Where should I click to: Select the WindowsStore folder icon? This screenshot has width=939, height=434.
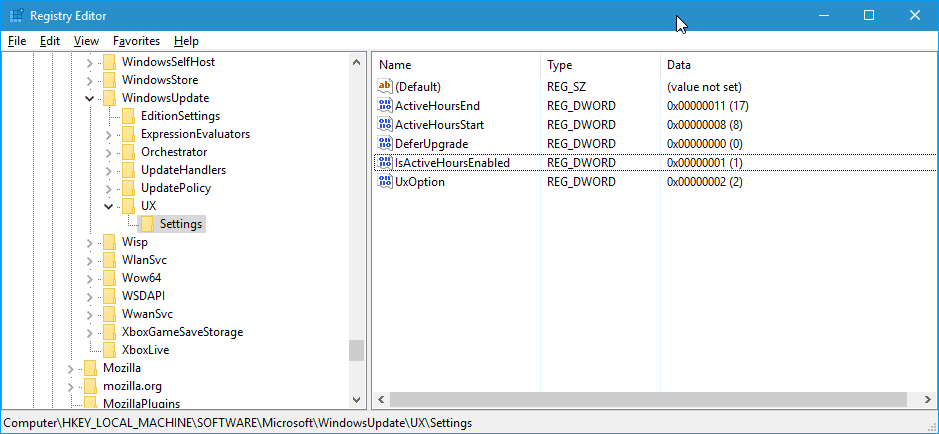coord(109,80)
